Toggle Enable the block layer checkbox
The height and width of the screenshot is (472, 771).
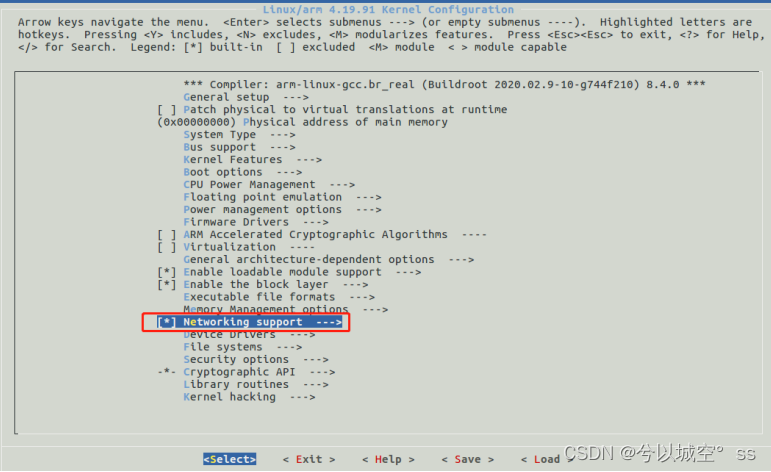[x=167, y=284]
